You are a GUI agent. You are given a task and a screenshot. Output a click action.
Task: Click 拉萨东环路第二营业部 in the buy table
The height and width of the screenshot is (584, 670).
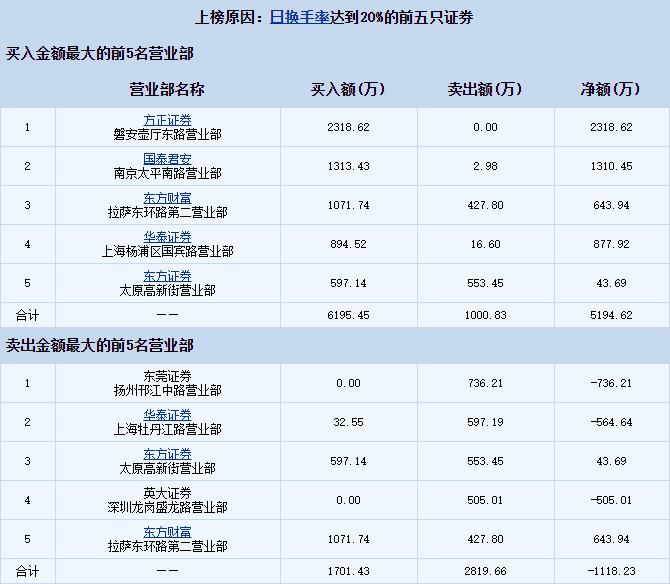168,212
